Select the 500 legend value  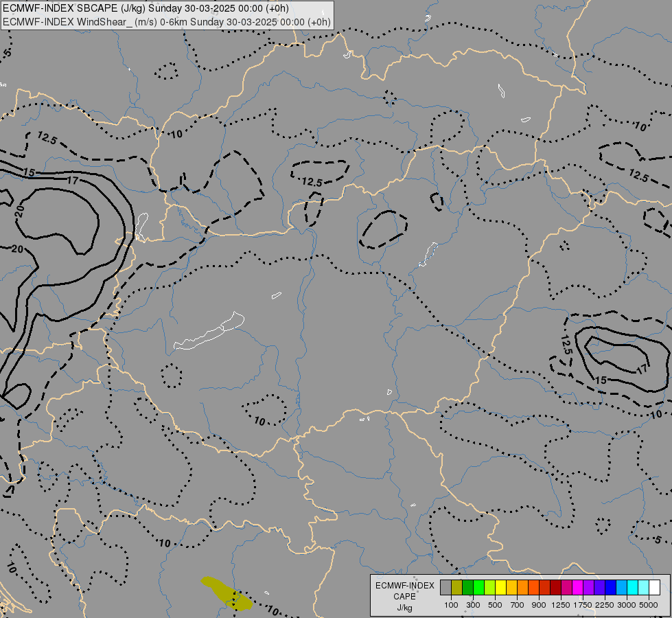coord(495,605)
